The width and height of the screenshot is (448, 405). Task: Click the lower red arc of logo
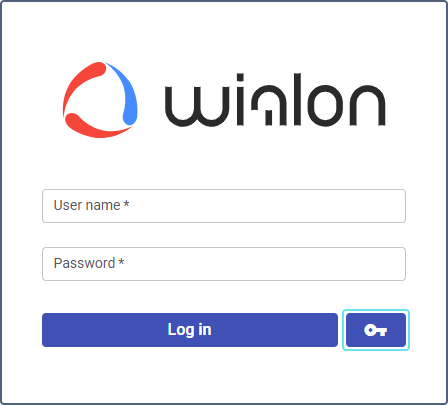tap(97, 127)
